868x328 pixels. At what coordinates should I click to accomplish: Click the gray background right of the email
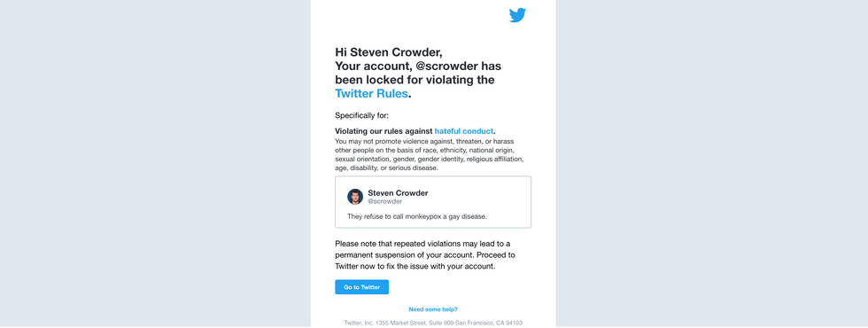tap(712, 164)
